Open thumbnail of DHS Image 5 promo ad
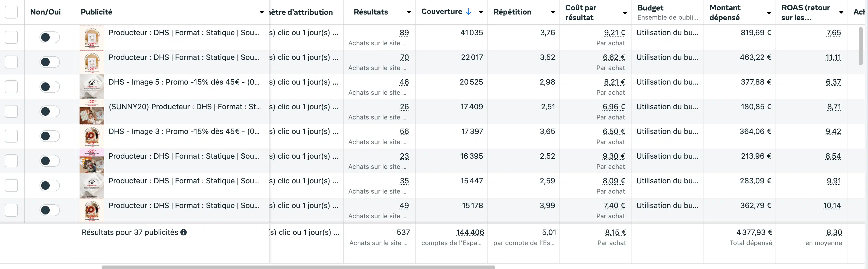868x269 pixels. coord(92,86)
